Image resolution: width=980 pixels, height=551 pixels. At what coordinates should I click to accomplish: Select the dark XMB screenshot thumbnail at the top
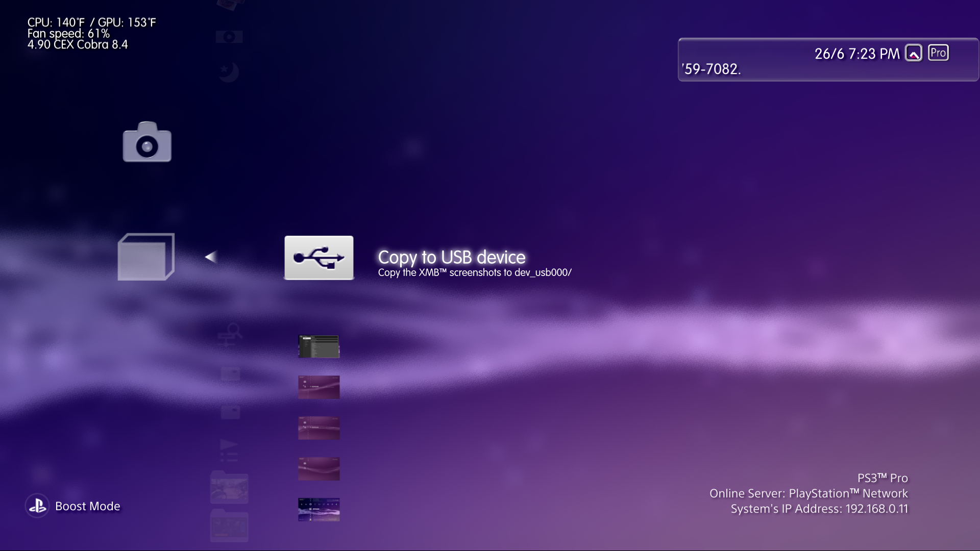click(318, 346)
